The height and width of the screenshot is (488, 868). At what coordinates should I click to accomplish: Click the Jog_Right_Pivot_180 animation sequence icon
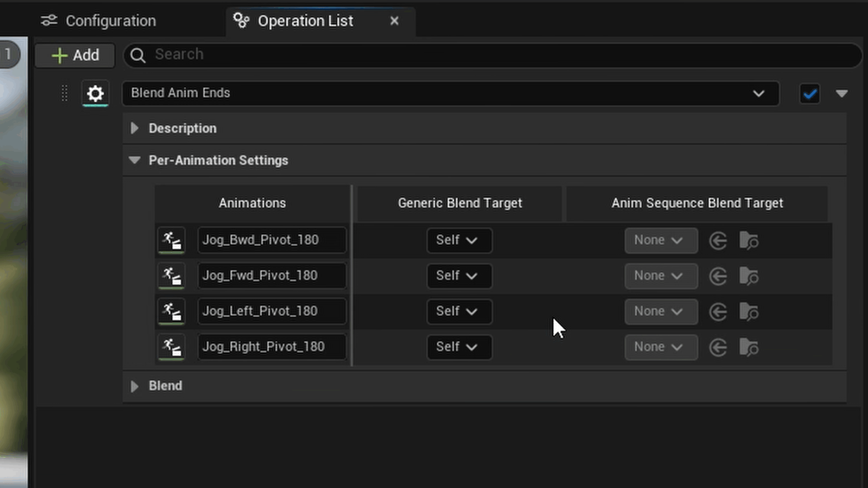171,347
